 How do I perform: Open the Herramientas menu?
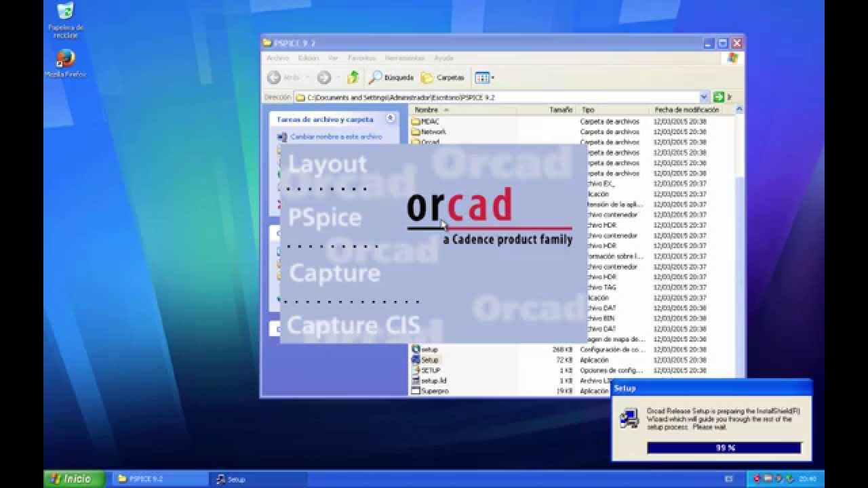(405, 58)
